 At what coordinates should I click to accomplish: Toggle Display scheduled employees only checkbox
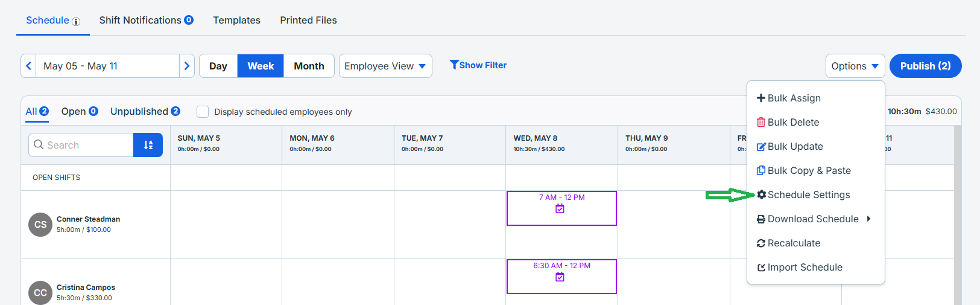pos(203,112)
